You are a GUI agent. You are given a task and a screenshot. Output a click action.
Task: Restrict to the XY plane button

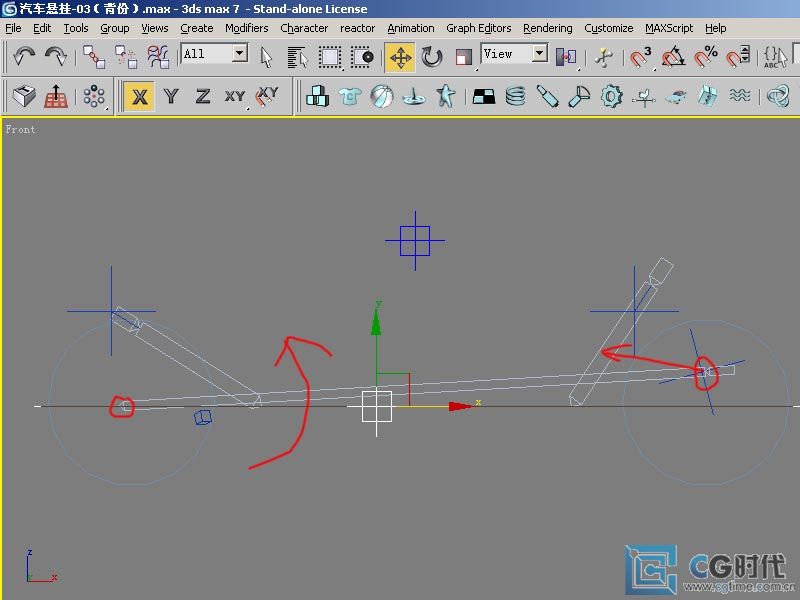pyautogui.click(x=235, y=96)
